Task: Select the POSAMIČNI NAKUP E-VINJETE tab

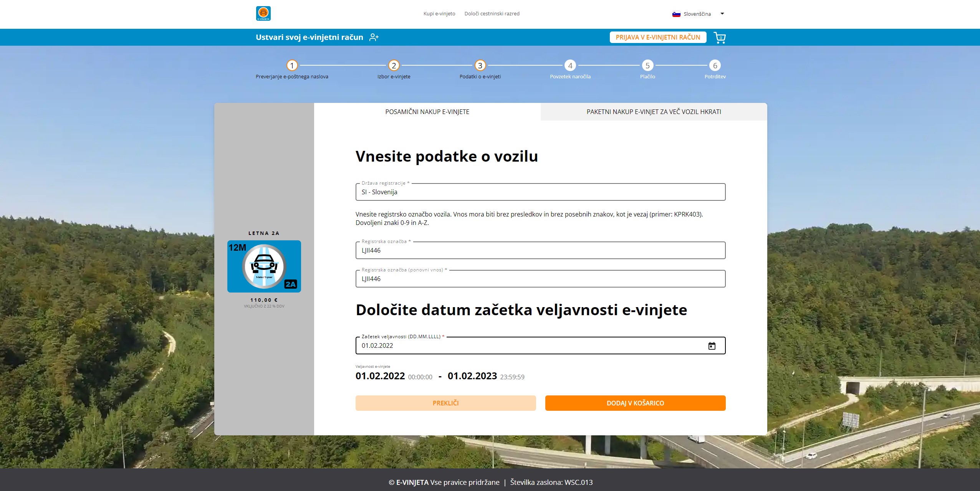Action: [x=427, y=112]
